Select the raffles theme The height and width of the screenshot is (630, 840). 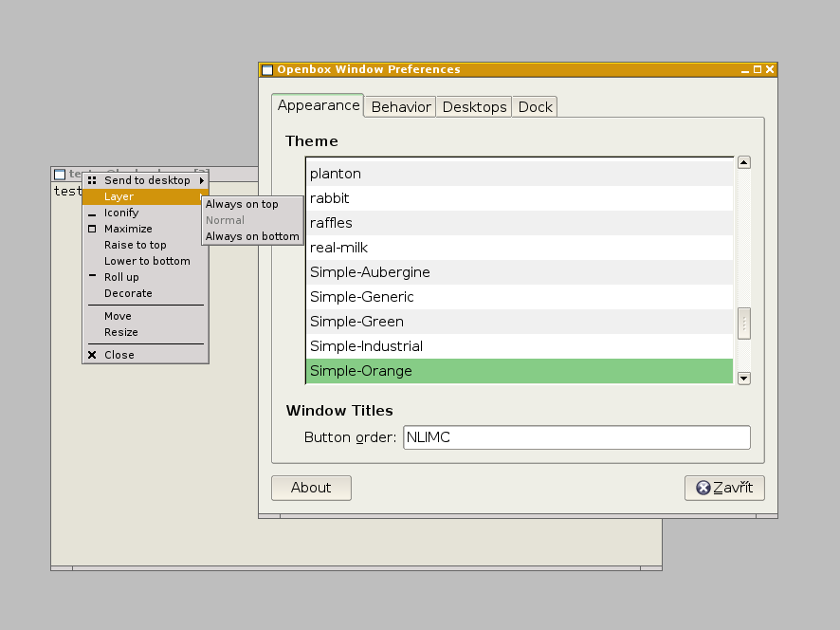coord(520,223)
